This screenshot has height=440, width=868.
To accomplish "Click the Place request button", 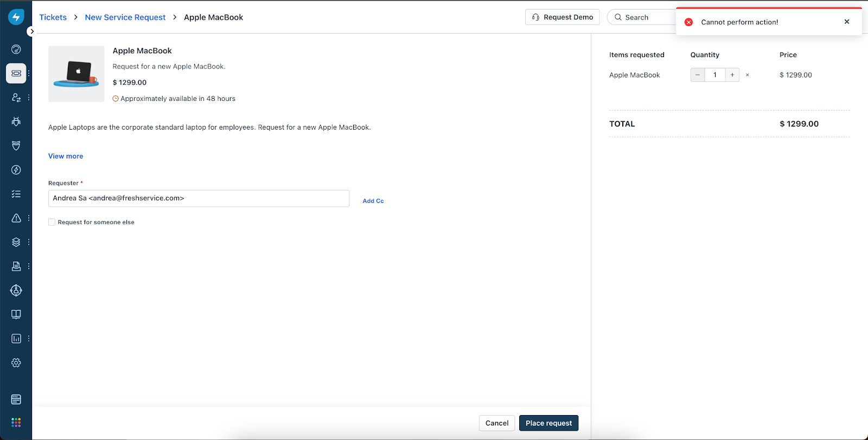I will [548, 423].
